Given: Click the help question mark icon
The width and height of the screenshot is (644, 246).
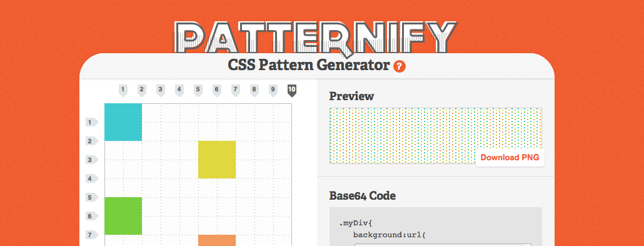Looking at the screenshot, I should pyautogui.click(x=399, y=66).
